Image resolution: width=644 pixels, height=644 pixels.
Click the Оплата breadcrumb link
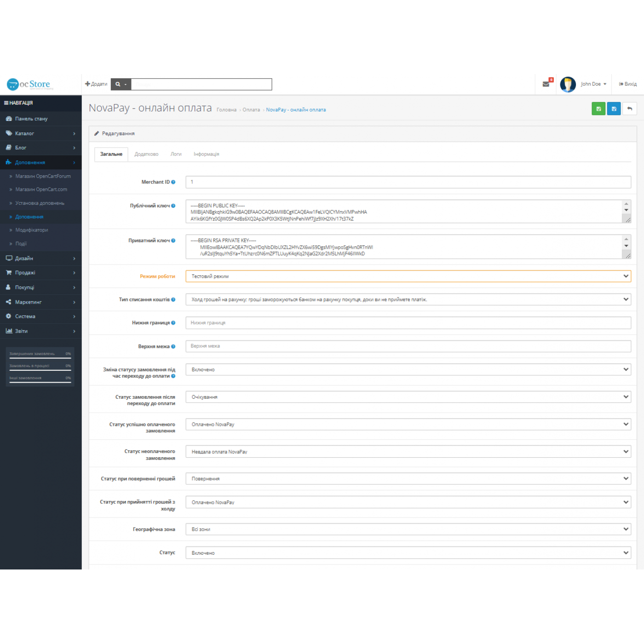coord(251,110)
